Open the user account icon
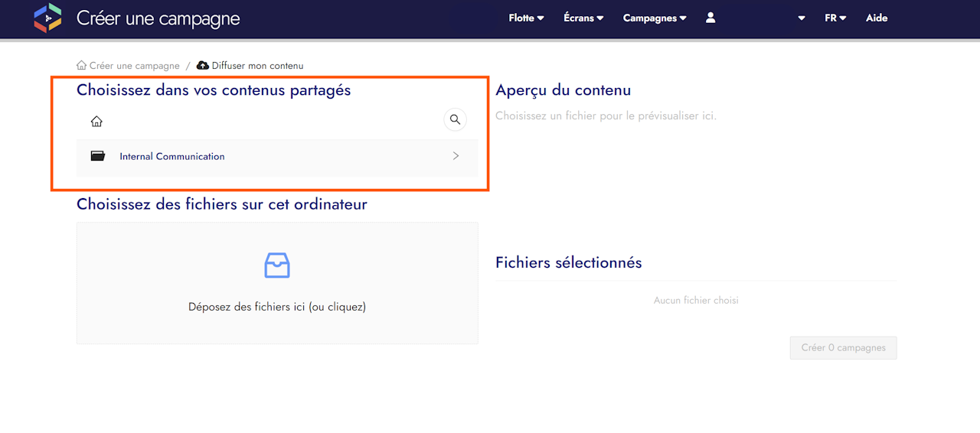The height and width of the screenshot is (433, 980). 710,18
